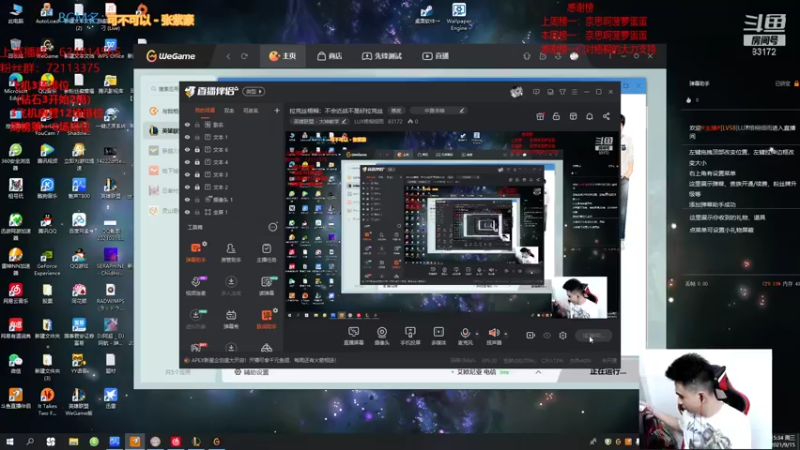Toggle visibility of 文本 1 layer

pos(187,137)
